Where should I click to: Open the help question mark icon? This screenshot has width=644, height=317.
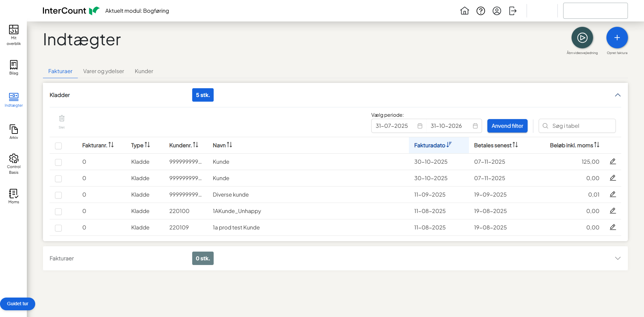click(x=481, y=11)
